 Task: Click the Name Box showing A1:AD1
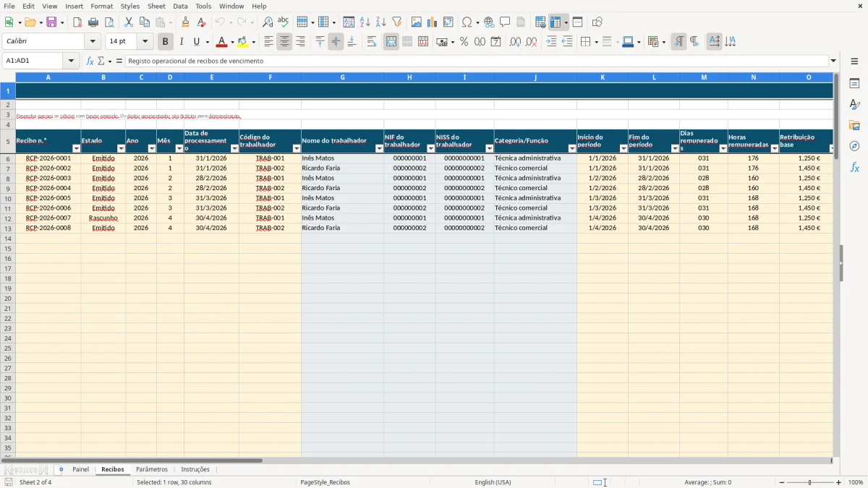click(34, 61)
